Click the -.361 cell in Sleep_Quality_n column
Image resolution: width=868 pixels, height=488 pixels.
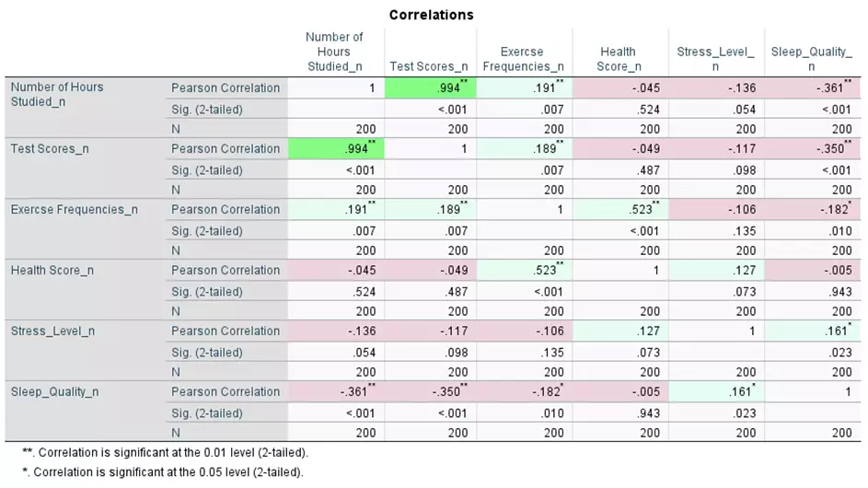(811, 88)
